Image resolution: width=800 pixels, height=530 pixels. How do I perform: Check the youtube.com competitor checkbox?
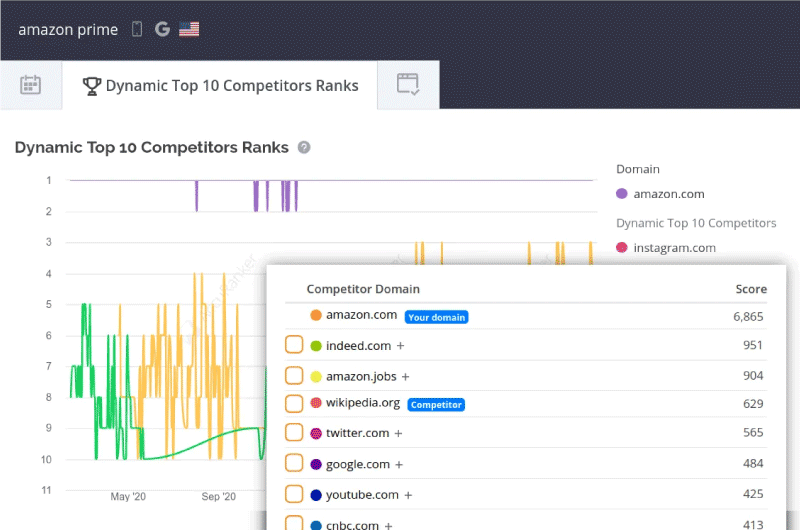pos(294,494)
